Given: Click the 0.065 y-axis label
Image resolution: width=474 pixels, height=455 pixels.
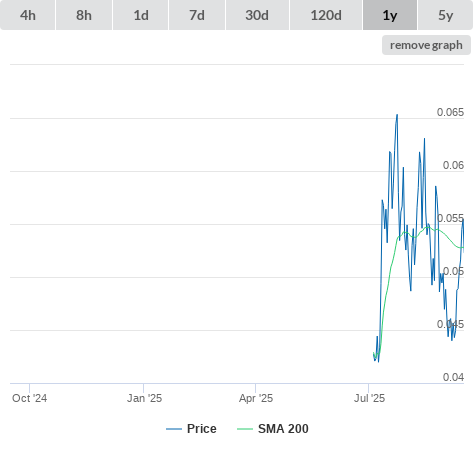Looking at the screenshot, I should coord(450,112).
